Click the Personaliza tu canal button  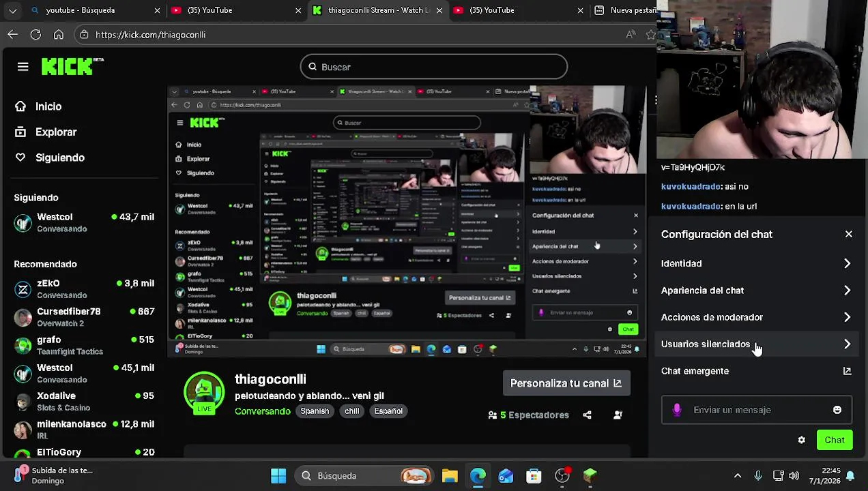(566, 383)
